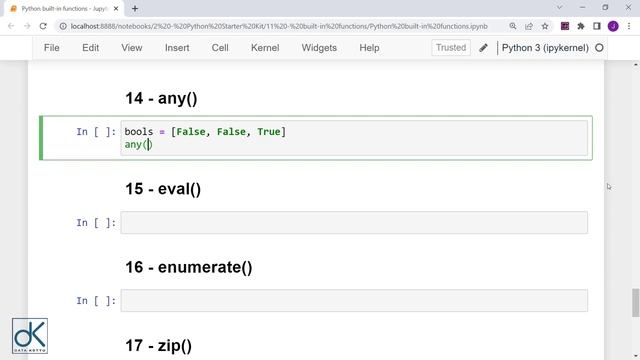Click the localhost URL in address bar

point(279,26)
